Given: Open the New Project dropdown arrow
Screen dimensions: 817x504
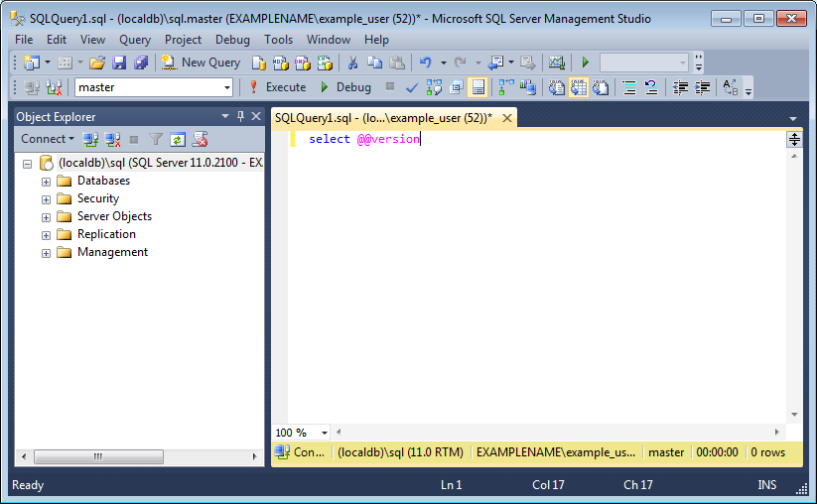Looking at the screenshot, I should tap(48, 63).
